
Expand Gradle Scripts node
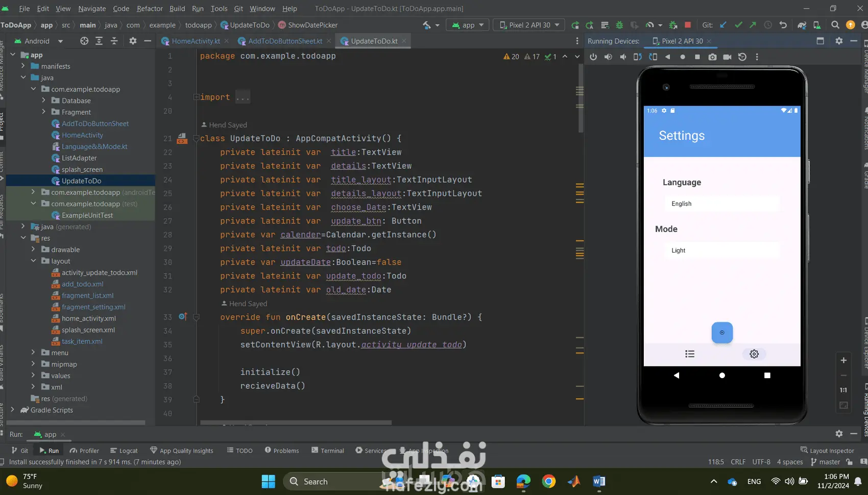point(13,410)
